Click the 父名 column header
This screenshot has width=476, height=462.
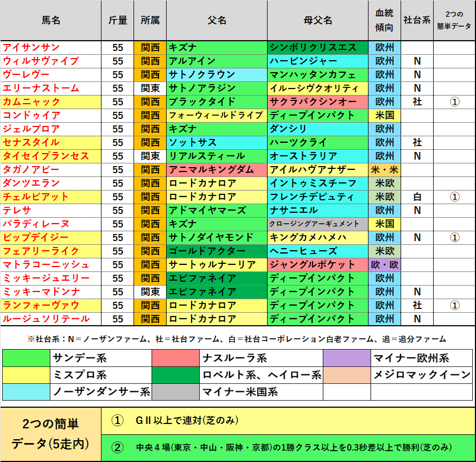click(x=217, y=20)
